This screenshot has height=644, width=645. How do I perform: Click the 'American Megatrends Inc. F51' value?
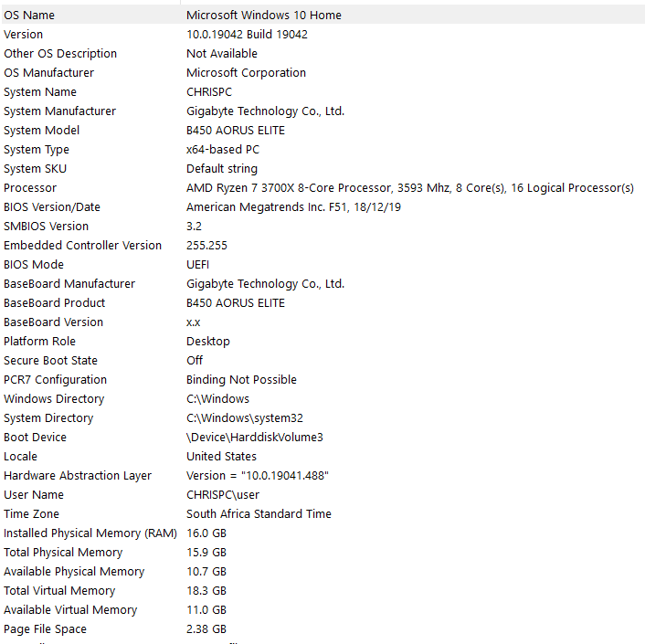(x=293, y=207)
